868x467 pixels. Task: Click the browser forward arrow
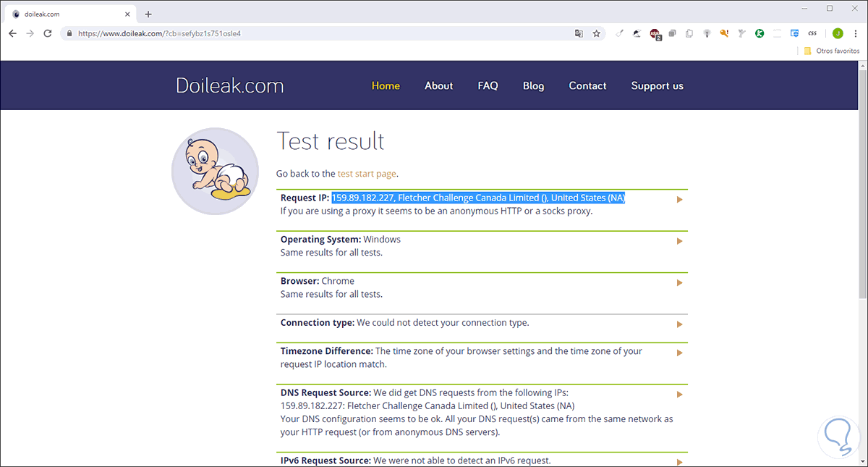pos(30,33)
